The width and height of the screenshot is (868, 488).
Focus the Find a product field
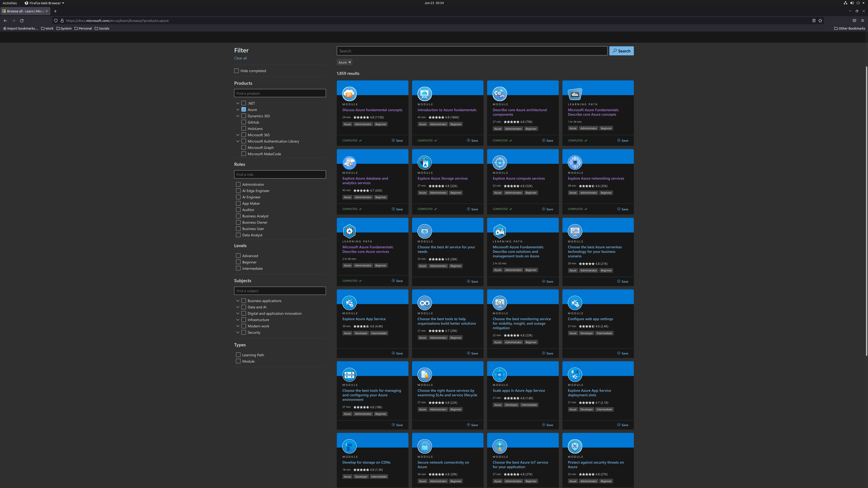click(x=280, y=93)
